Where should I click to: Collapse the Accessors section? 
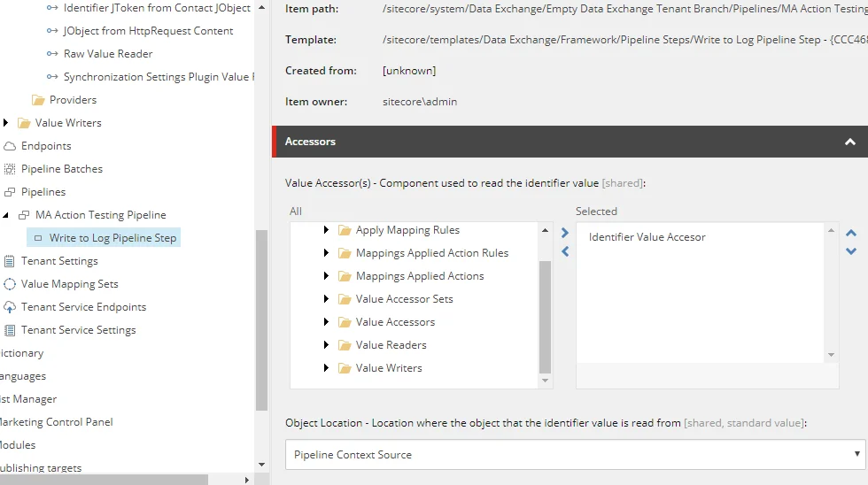tap(849, 142)
